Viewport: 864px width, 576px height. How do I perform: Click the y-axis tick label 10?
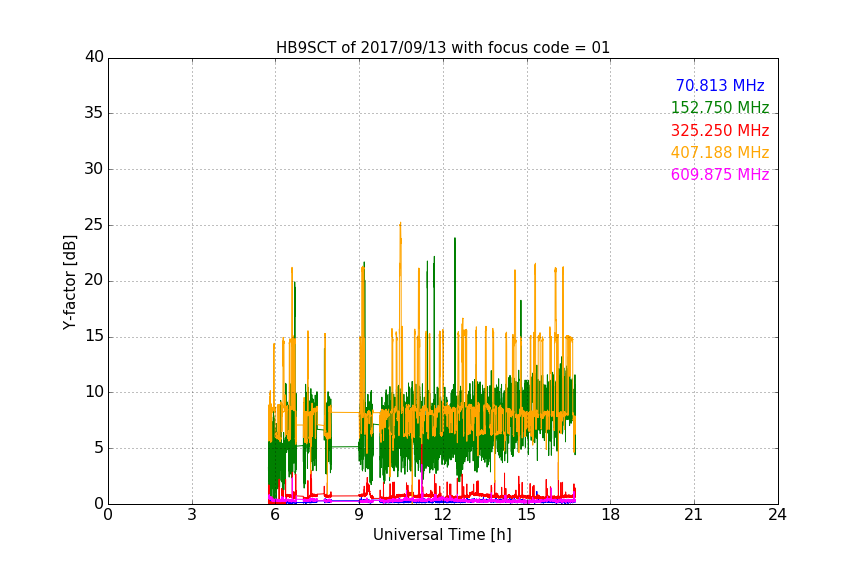click(x=94, y=392)
